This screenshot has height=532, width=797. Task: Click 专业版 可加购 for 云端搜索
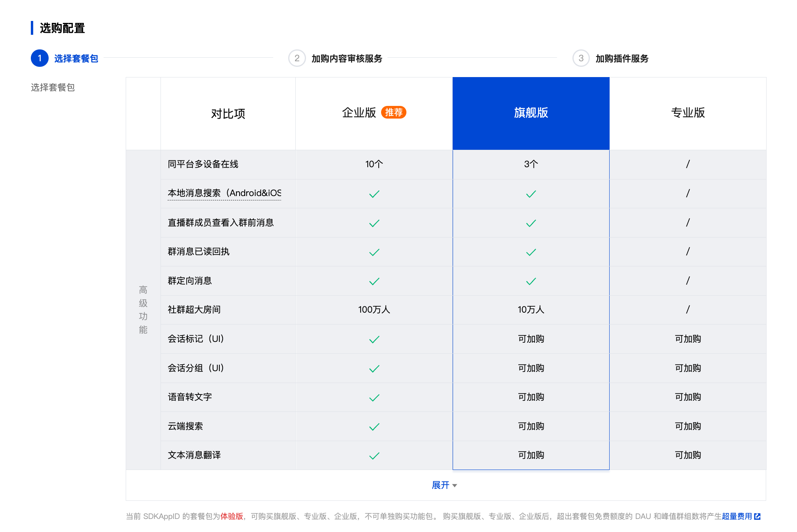(688, 426)
